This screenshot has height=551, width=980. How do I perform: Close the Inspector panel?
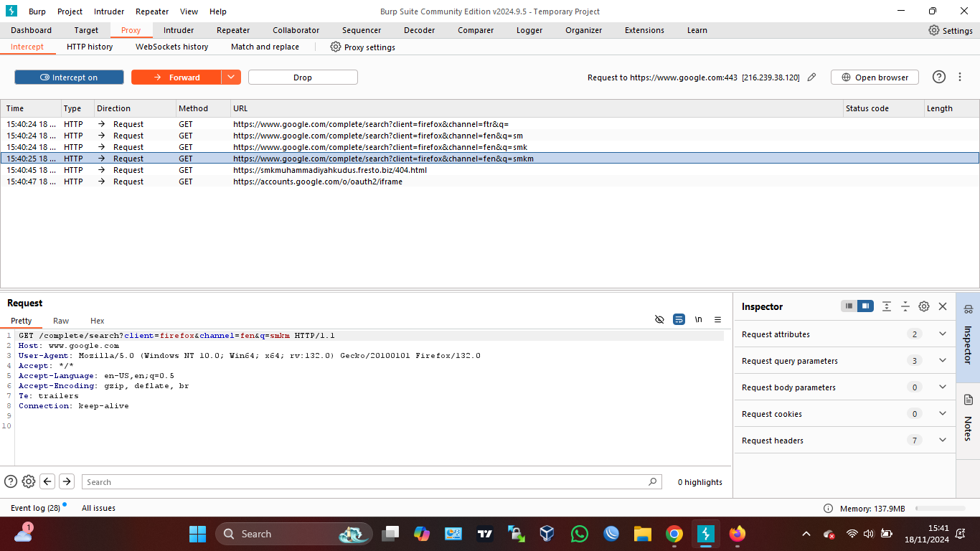943,306
